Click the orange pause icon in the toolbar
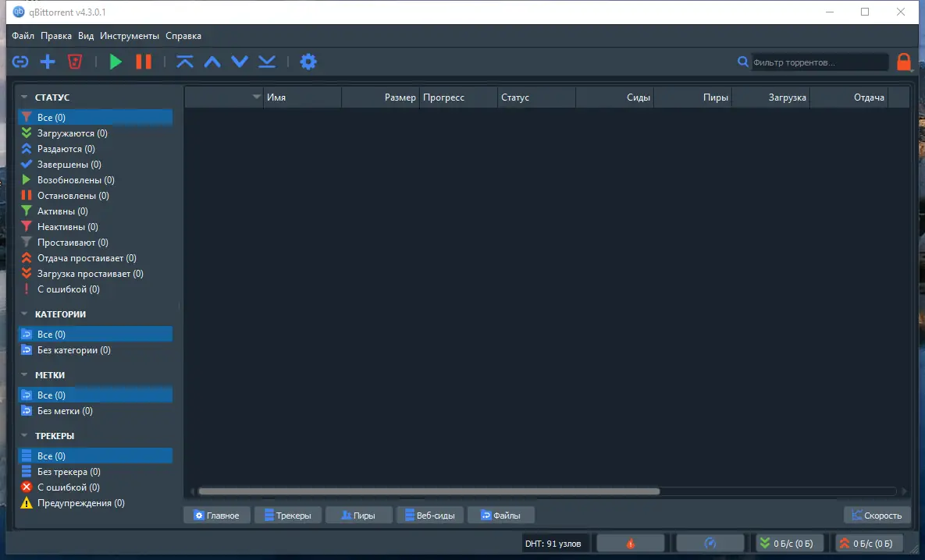The image size is (925, 560). coord(144,62)
